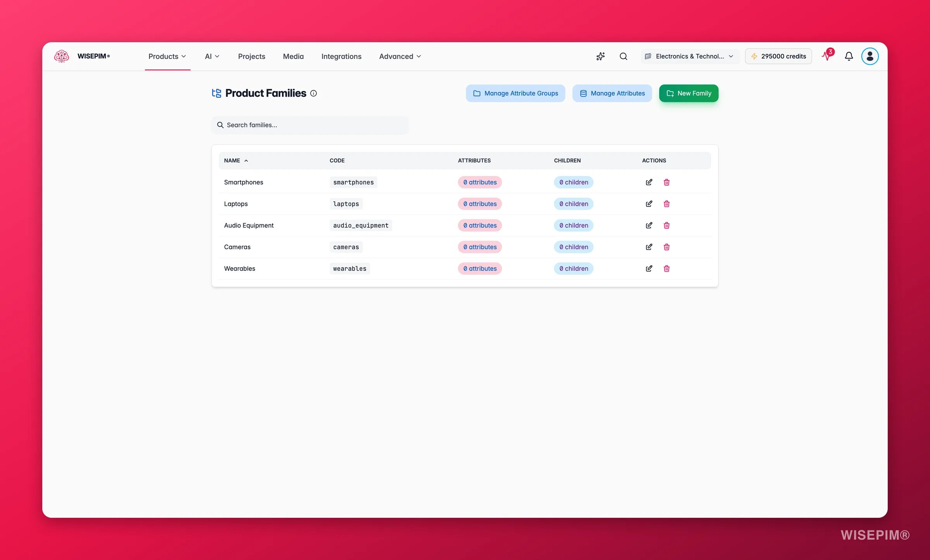
Task: Open the AI sparkle assistant icon
Action: click(601, 56)
